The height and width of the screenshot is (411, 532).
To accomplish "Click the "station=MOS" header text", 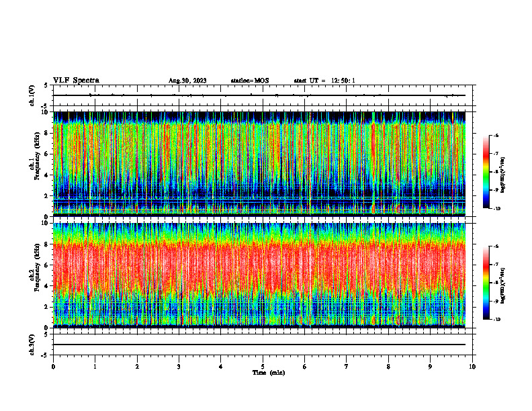I will [x=250, y=81].
